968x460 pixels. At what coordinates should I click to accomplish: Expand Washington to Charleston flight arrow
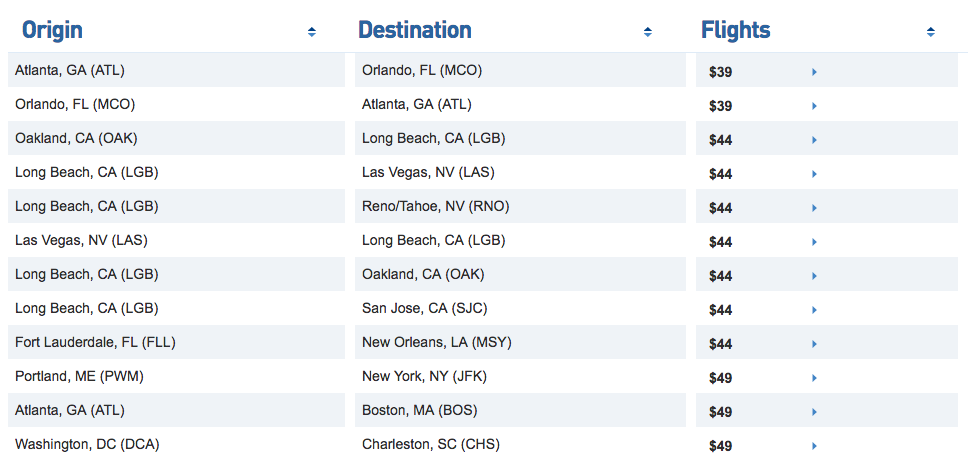coord(815,446)
